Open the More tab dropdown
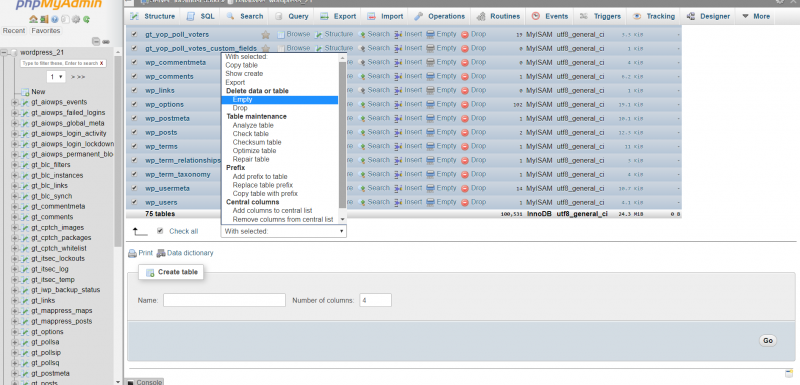This screenshot has width=800, height=385. [756, 16]
